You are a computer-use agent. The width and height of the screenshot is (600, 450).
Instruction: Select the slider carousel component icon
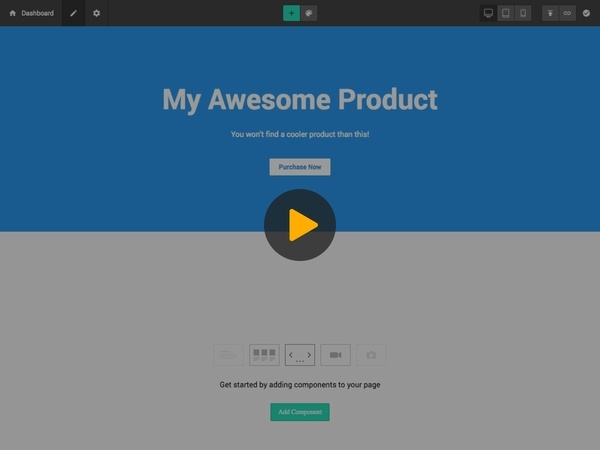click(300, 355)
